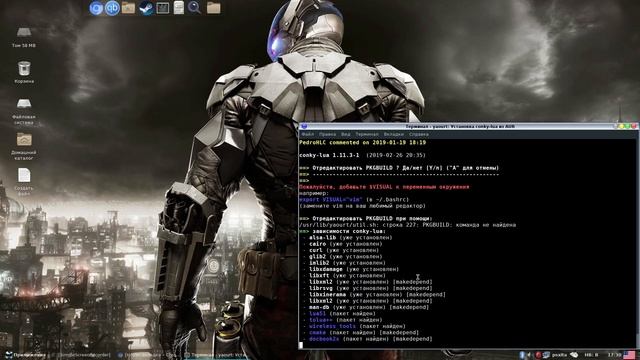Click the 'libxinerama' dependency line
This screenshot has height=360, width=640.
(374, 294)
